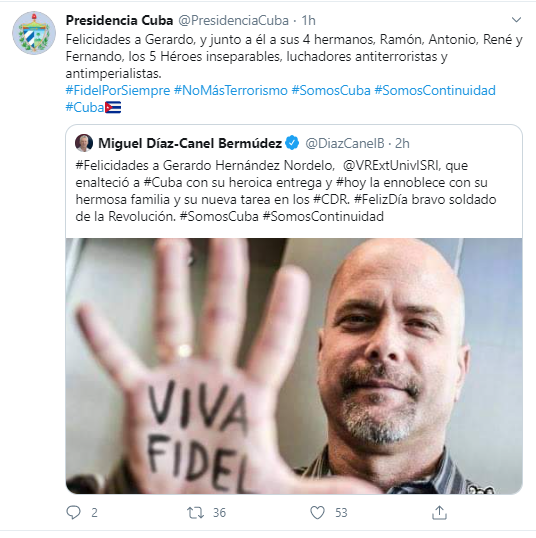Click the reply speech bubble icon
Viewport: 536px width, 538px height.
(73, 512)
